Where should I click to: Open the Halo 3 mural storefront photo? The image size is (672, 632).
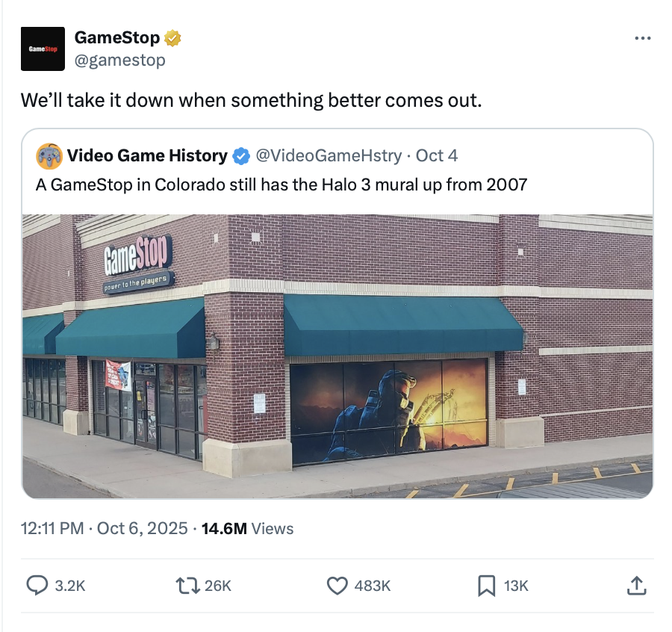[337, 356]
